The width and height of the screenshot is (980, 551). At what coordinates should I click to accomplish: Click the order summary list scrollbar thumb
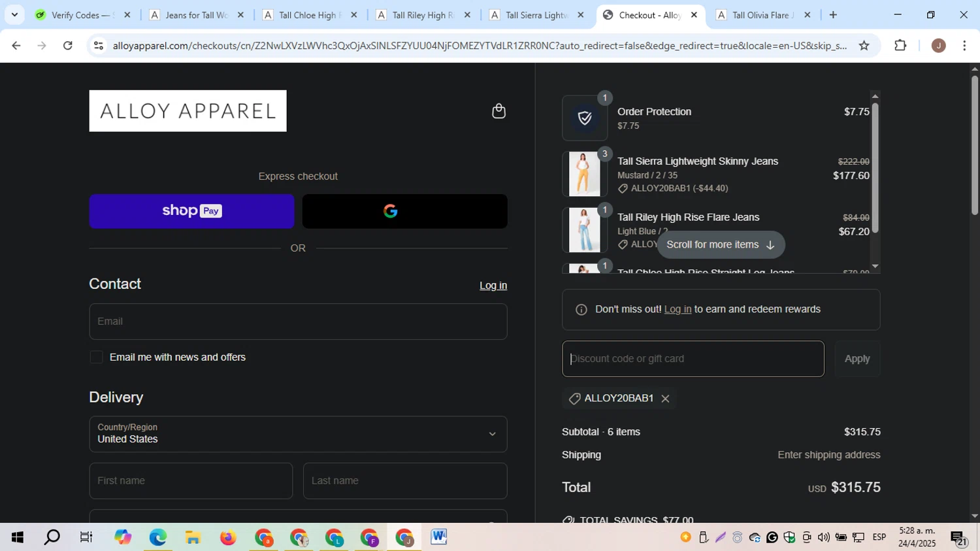coord(875,167)
